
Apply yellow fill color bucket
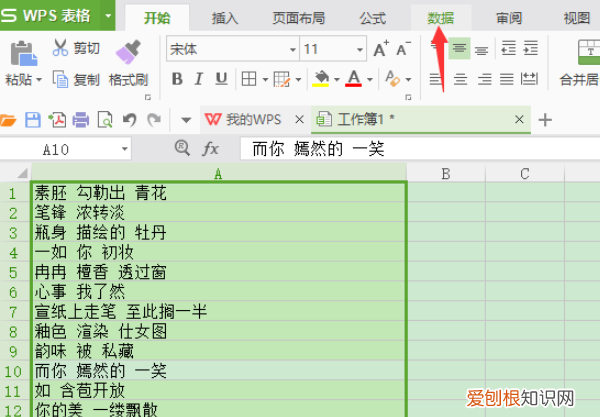[321, 79]
